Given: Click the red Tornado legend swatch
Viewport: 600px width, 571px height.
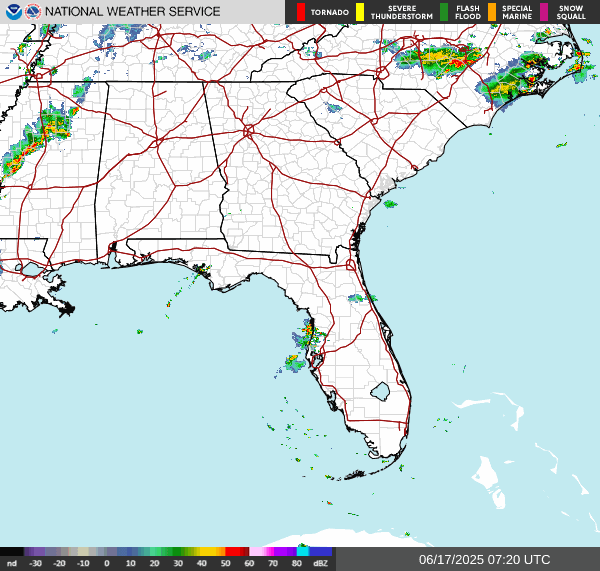Looking at the screenshot, I should click(x=301, y=12).
